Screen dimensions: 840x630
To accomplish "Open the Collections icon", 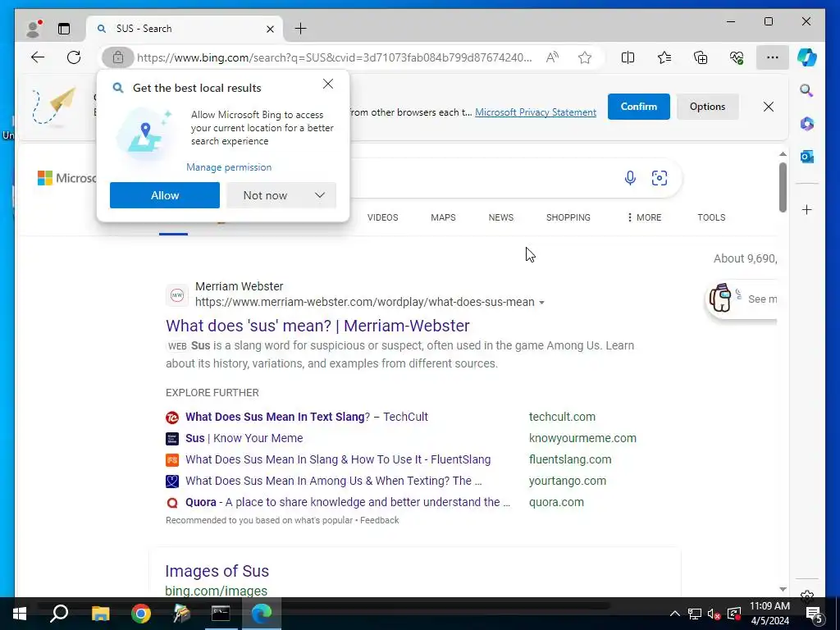I will click(x=701, y=57).
